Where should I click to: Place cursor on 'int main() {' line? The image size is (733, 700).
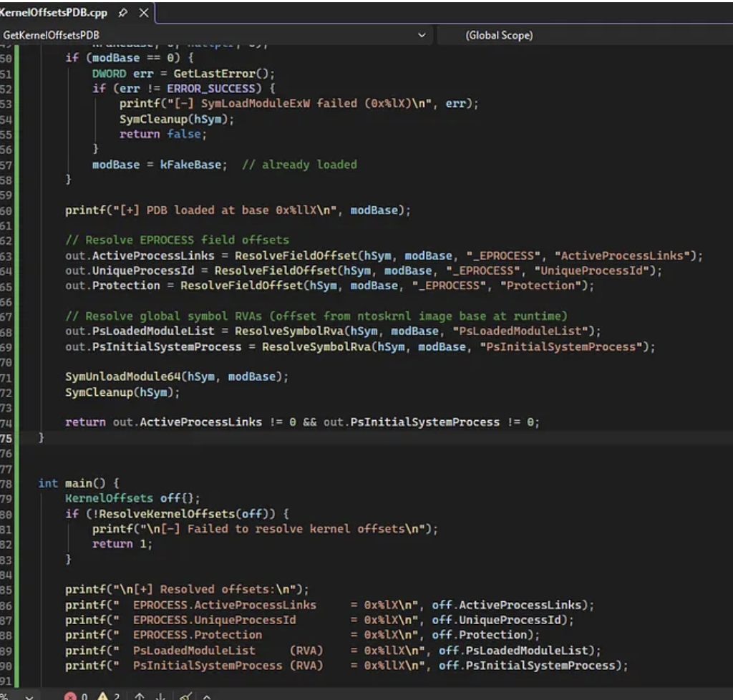pos(79,483)
